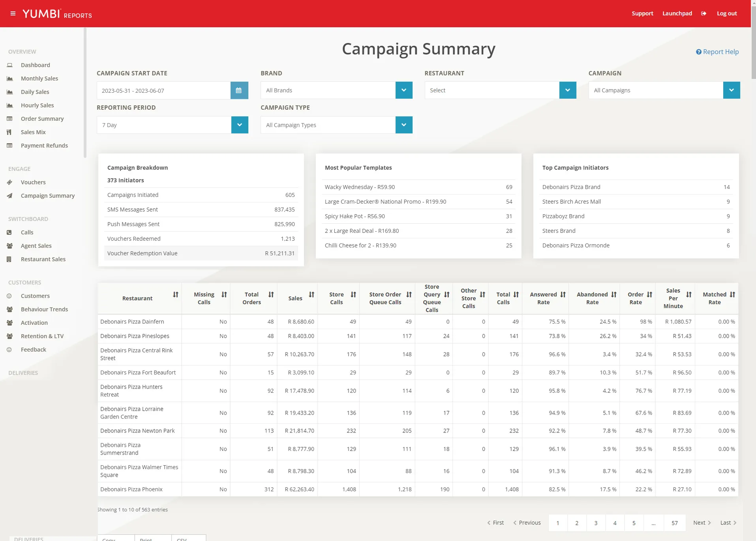Click the Report Help question icon
The width and height of the screenshot is (756, 541).
tap(698, 52)
